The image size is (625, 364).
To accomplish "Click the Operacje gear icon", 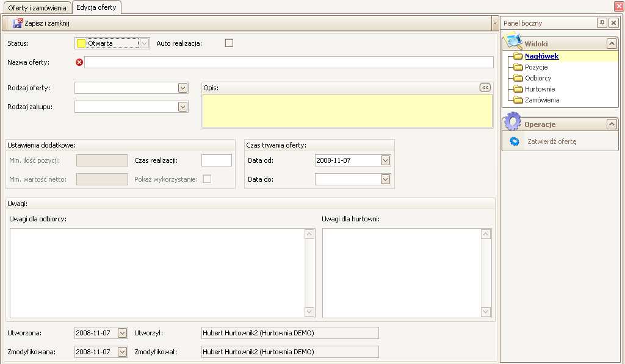I will point(513,121).
